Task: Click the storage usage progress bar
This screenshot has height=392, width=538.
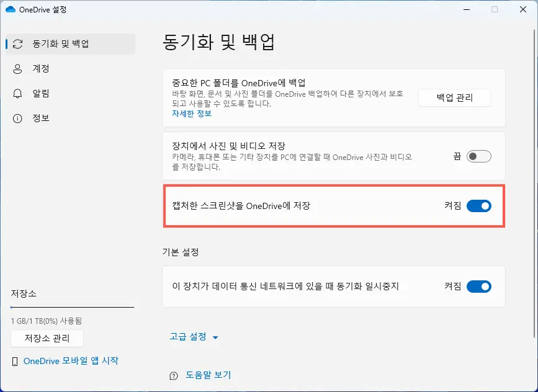Action: coord(73,307)
